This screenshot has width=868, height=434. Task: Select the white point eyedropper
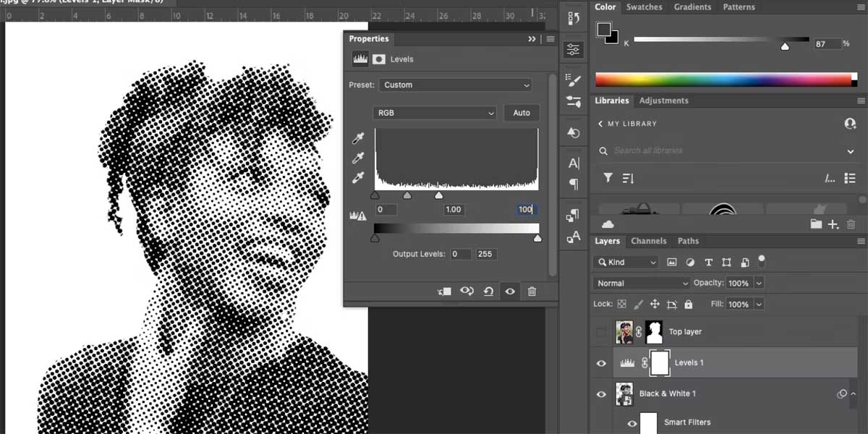(x=357, y=177)
